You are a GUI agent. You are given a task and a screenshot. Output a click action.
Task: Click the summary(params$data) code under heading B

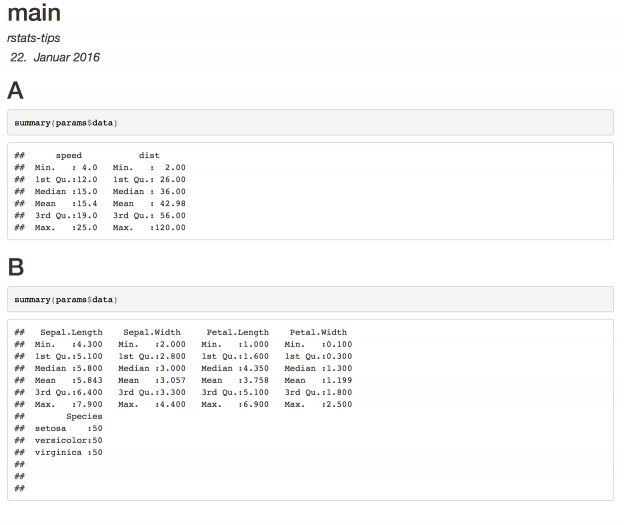click(66, 300)
